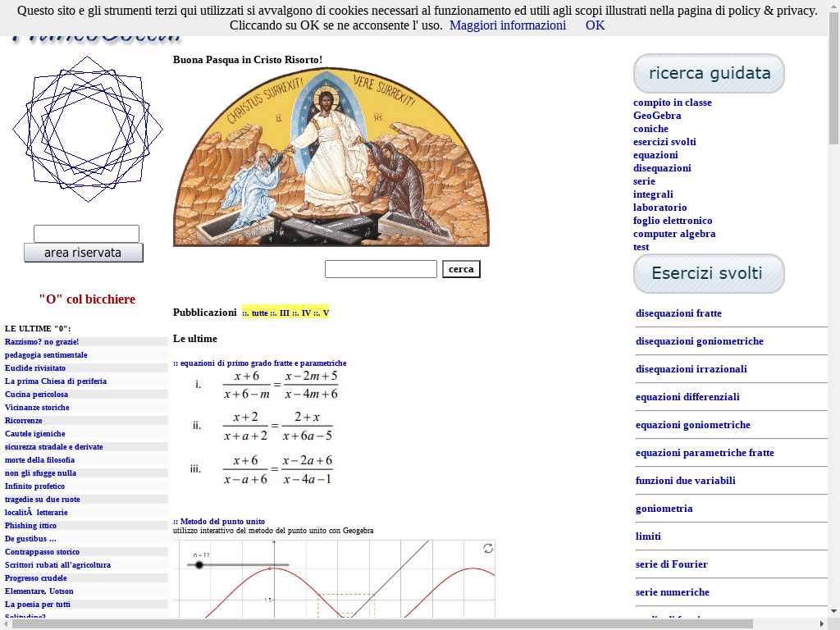Move the GeoGebra n slider handle

click(x=199, y=564)
